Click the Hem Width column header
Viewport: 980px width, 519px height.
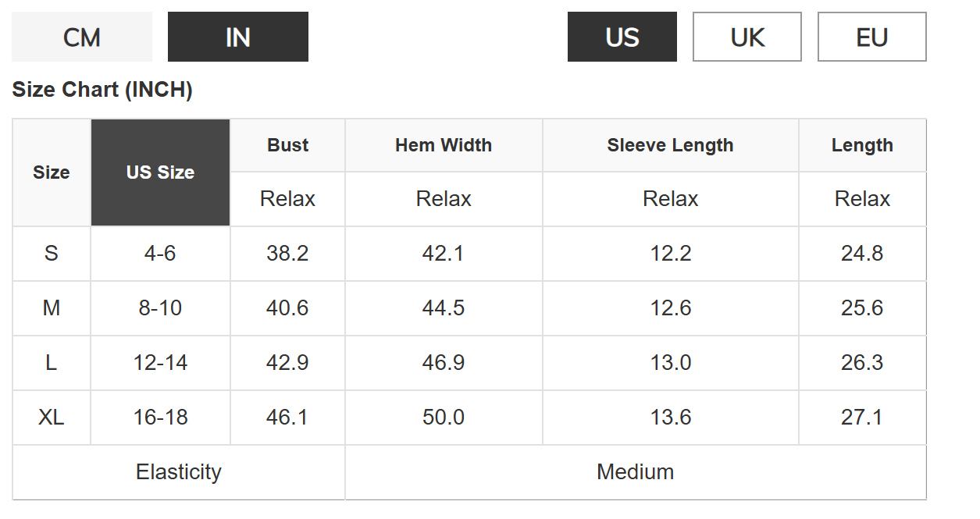coord(444,145)
